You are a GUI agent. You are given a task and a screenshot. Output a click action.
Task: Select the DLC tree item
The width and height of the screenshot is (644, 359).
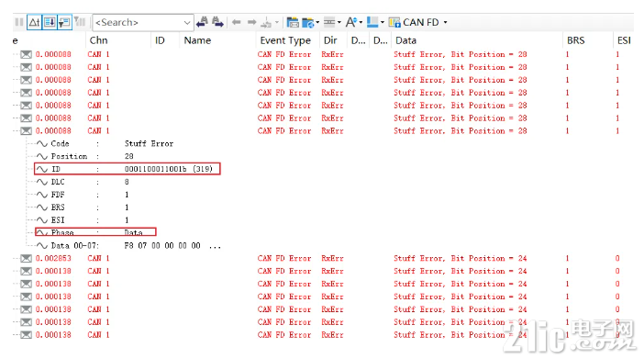[58, 182]
